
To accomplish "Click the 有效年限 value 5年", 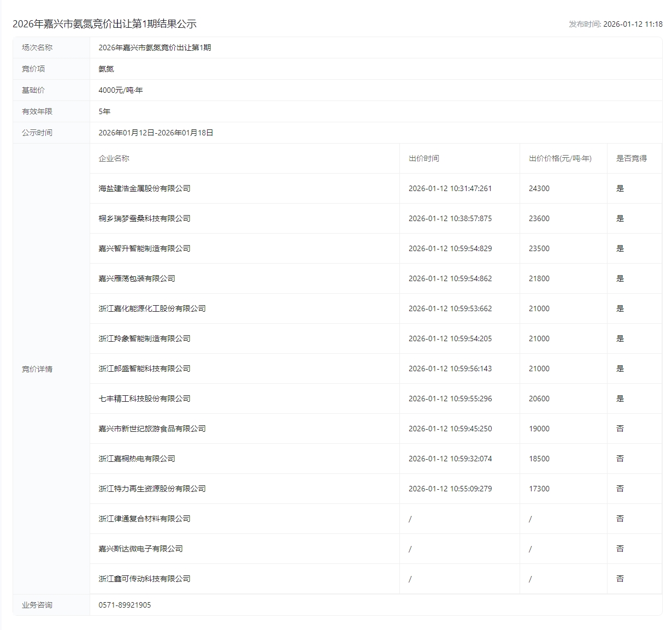I will coord(104,111).
